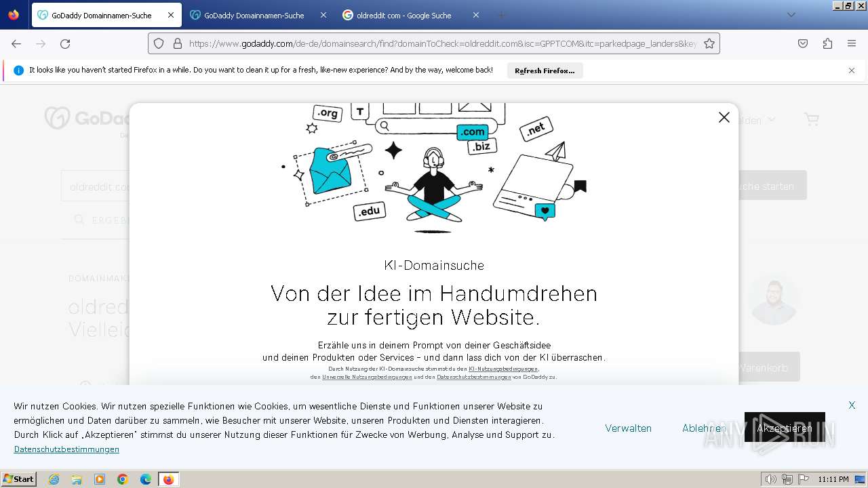868x488 pixels.
Task: Dismiss the Firefox refresh notification bar
Action: click(x=852, y=70)
